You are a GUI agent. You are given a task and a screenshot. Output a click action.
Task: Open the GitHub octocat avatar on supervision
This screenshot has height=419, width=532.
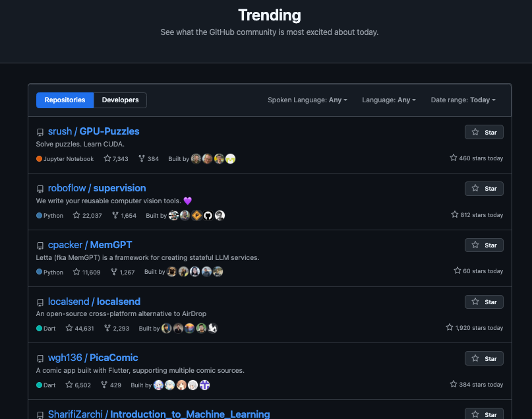(x=208, y=215)
